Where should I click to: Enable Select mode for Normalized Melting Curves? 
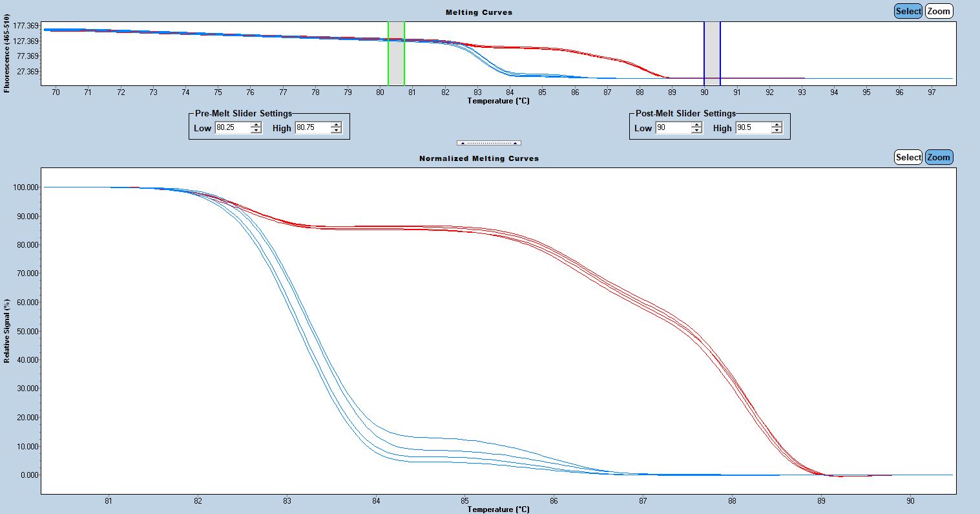(x=908, y=157)
